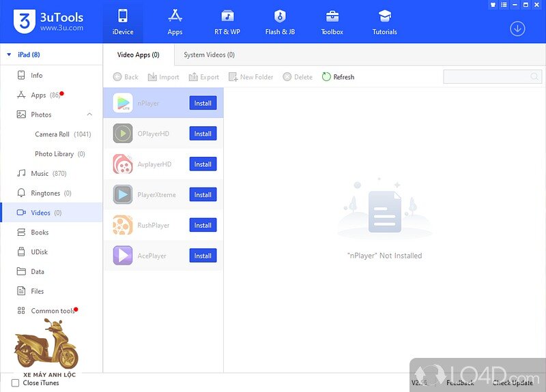Install the AvplayerHD app
Image resolution: width=546 pixels, height=392 pixels.
203,164
